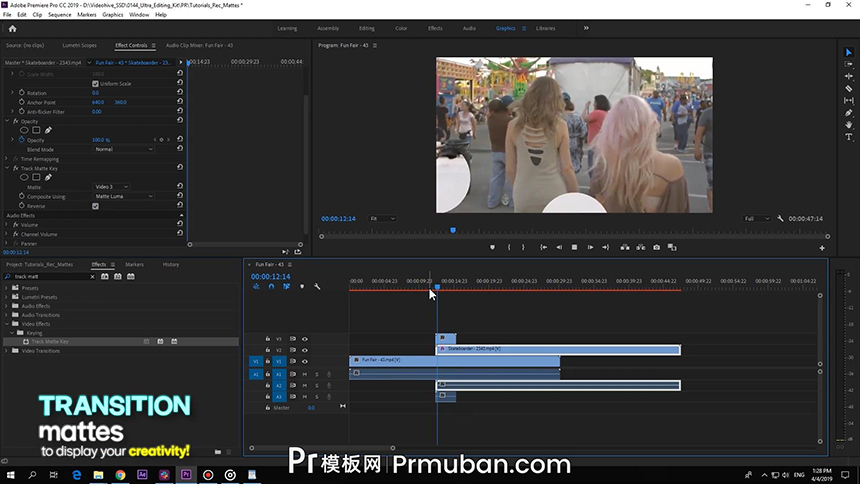Image resolution: width=860 pixels, height=484 pixels.
Task: Collapse the Track Matte Key effect
Action: tap(7, 168)
